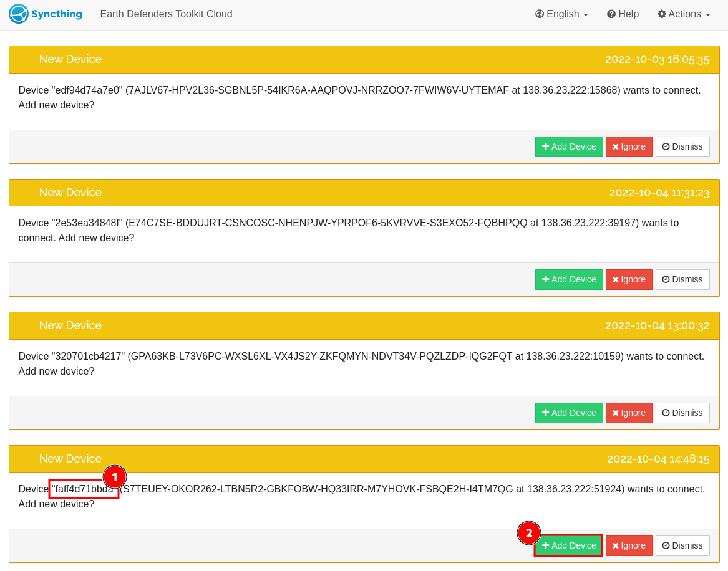Ignore device 2e53ea34848f request
728x571 pixels.
(x=629, y=279)
